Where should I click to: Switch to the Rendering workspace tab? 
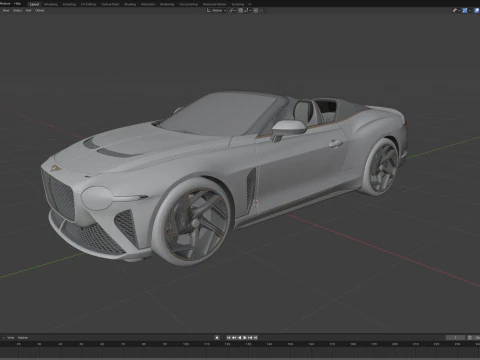coord(167,4)
